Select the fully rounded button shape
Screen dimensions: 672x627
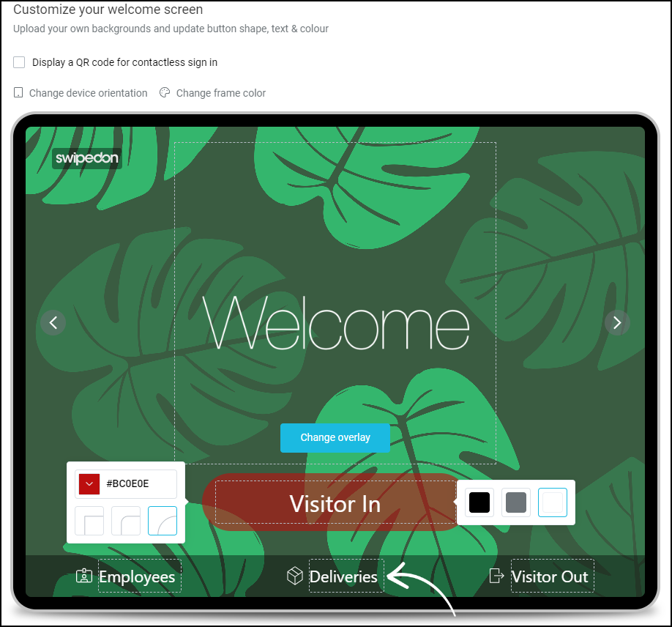coord(163,521)
